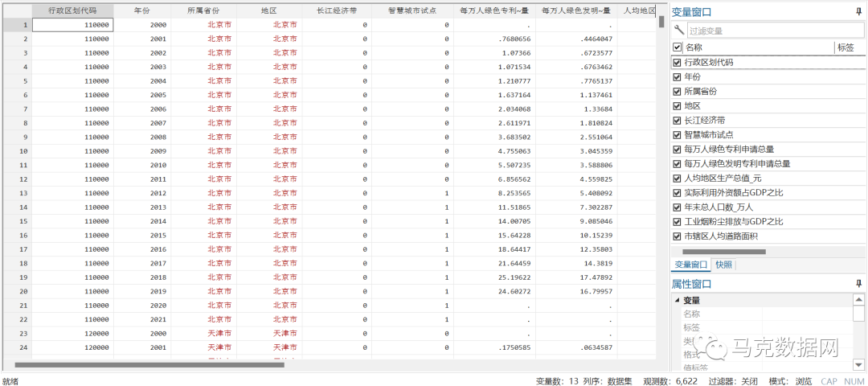
Task: Click the cell with value .0634587
Action: point(576,347)
